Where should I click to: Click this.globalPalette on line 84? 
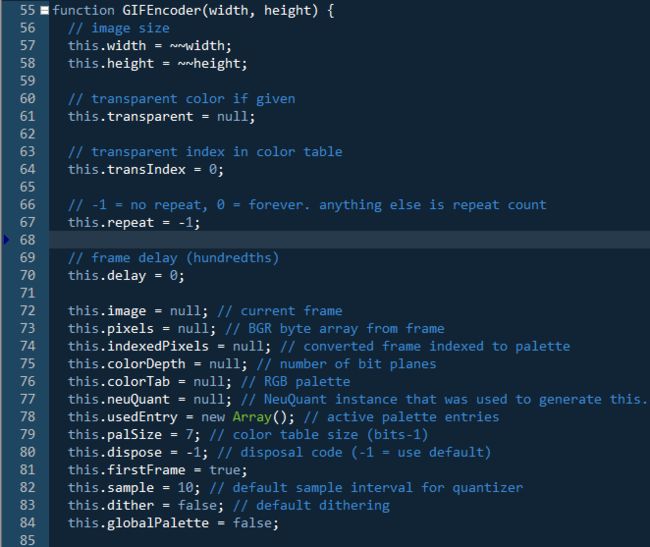pyautogui.click(x=138, y=523)
